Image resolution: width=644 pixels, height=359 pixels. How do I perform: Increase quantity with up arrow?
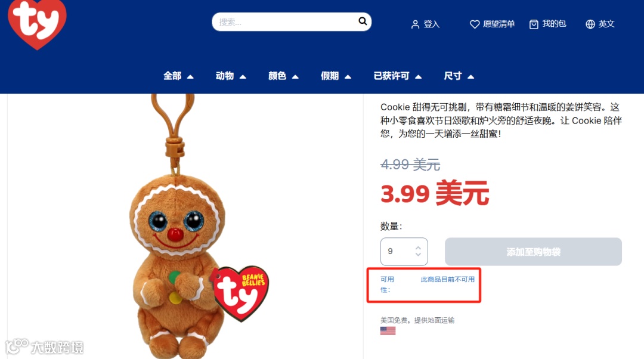(x=418, y=248)
